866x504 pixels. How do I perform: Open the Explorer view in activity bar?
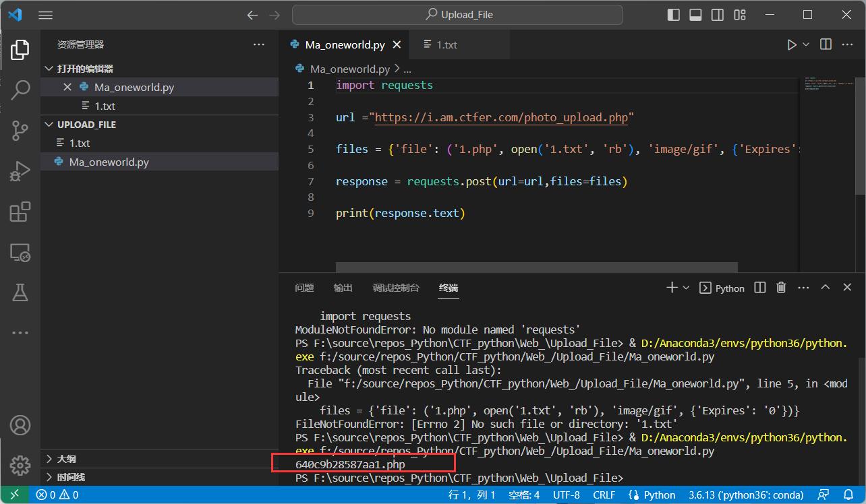click(20, 49)
